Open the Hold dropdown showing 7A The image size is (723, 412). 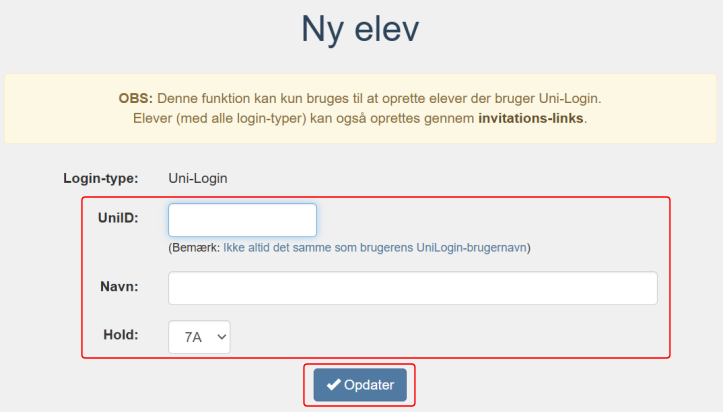[199, 337]
